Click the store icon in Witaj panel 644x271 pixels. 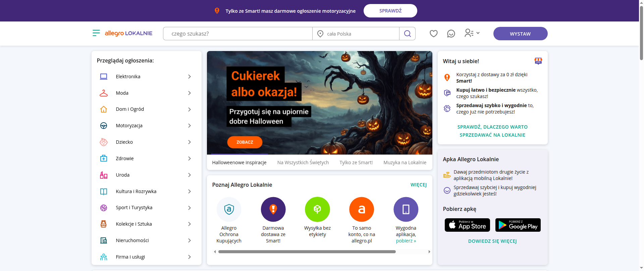pyautogui.click(x=538, y=61)
